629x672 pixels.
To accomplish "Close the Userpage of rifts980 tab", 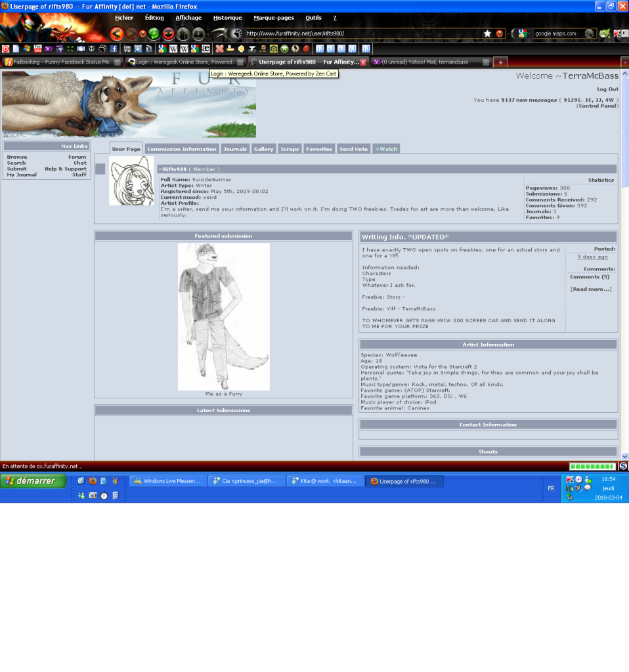I will coord(362,62).
